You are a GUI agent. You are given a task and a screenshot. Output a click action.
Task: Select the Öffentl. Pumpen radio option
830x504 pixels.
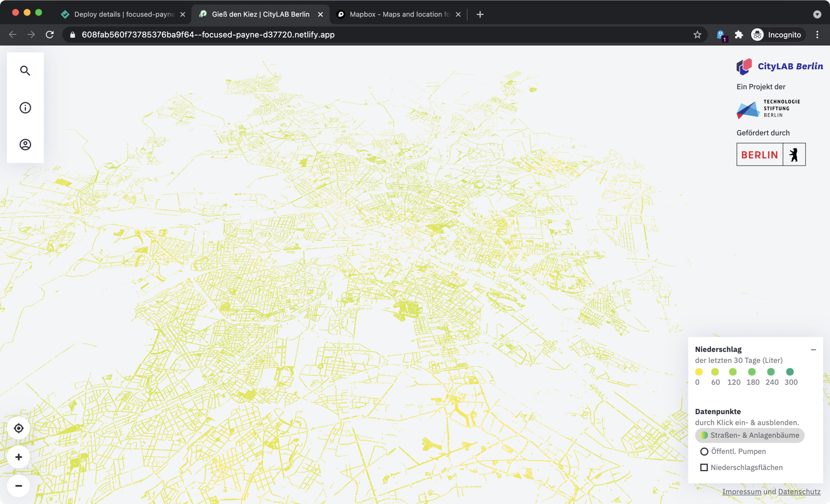[704, 451]
